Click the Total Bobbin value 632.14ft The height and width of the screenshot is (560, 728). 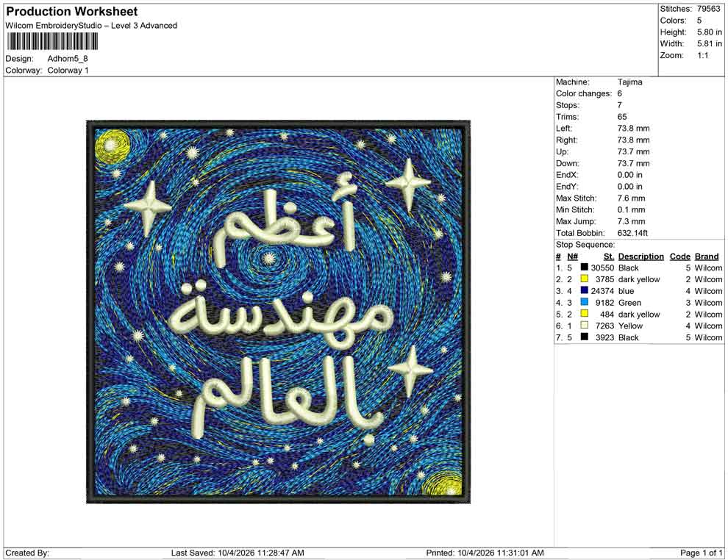pyautogui.click(x=632, y=233)
